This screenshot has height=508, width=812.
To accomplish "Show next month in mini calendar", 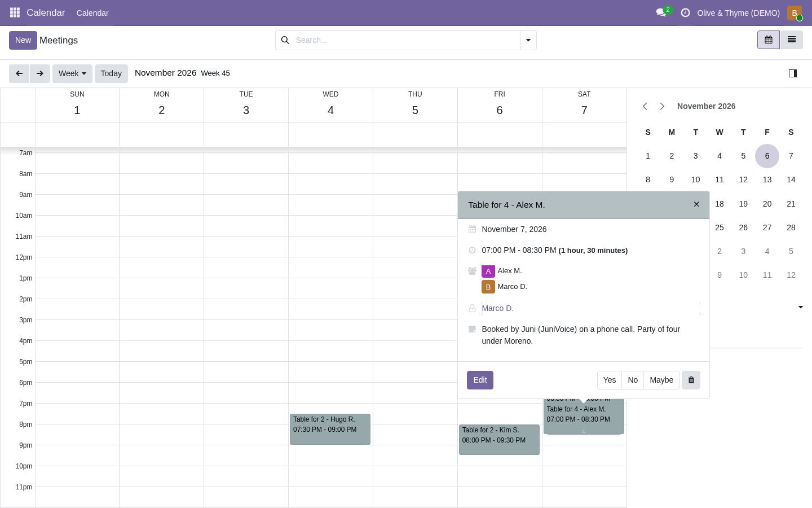I will coord(662,106).
